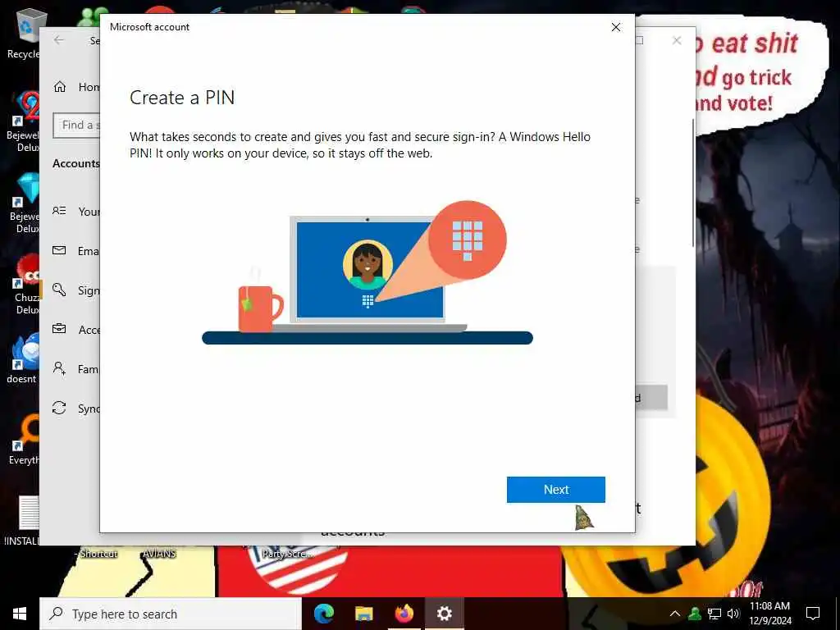Close the Microsoft account dialog

616,27
